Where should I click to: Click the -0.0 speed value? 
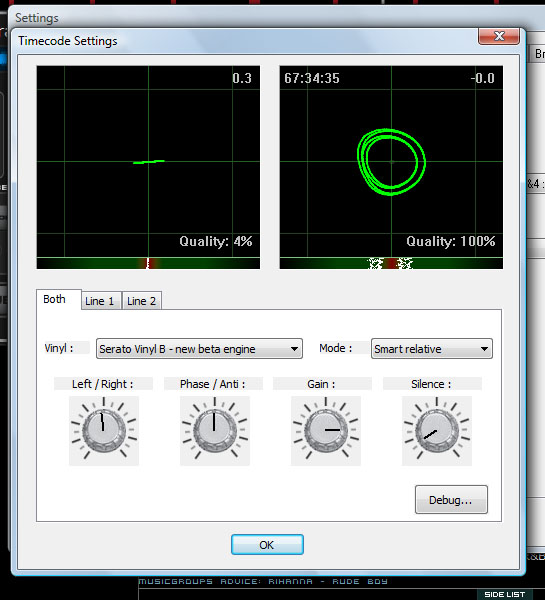coord(483,78)
